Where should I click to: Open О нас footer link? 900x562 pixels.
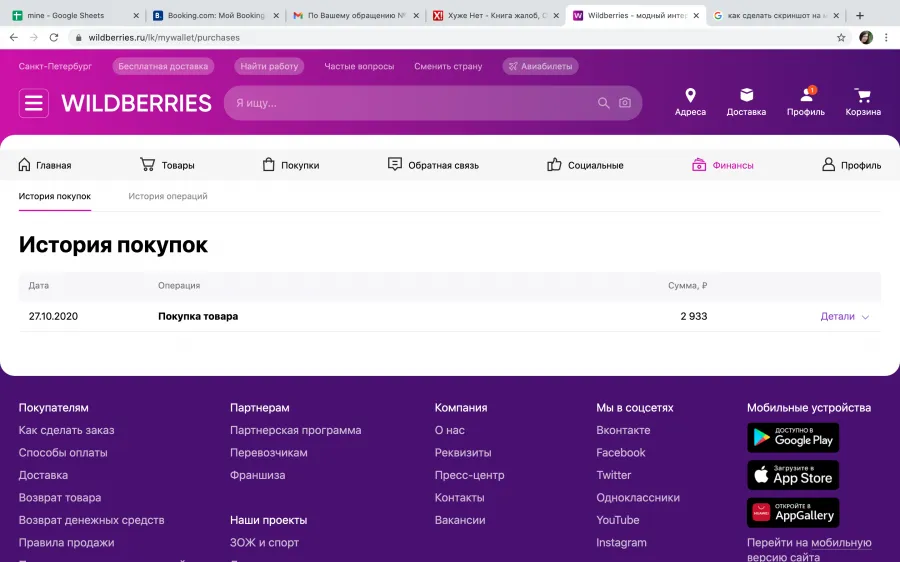449,430
